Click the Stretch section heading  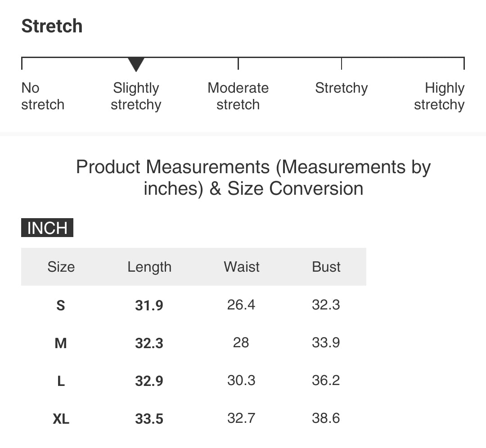click(x=52, y=26)
